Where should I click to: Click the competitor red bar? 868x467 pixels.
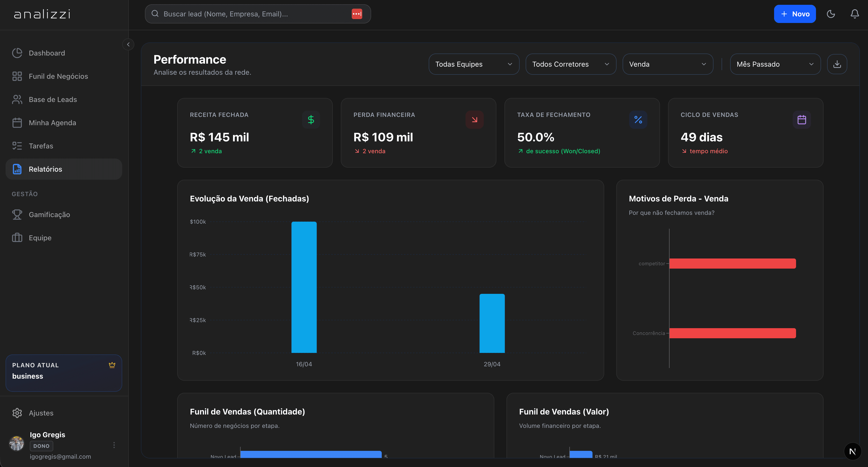point(732,264)
